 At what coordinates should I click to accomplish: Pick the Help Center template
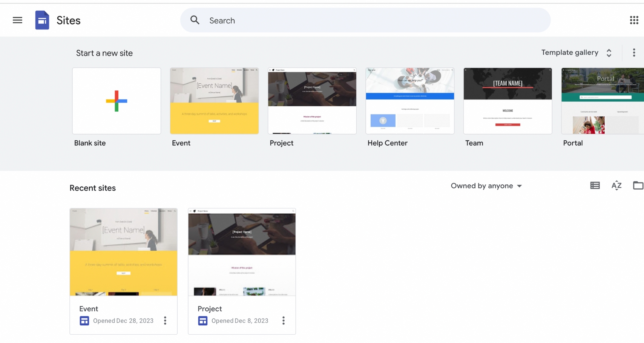pyautogui.click(x=410, y=101)
